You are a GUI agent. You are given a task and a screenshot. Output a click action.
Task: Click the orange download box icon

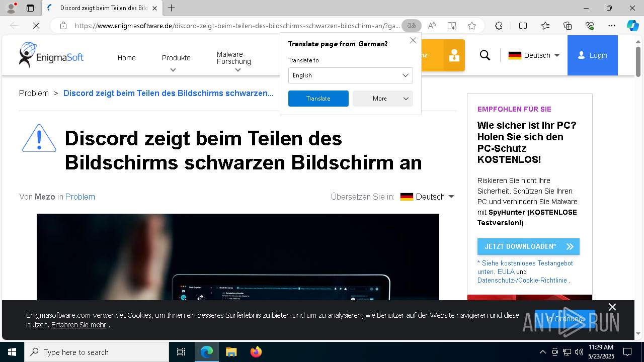click(454, 55)
